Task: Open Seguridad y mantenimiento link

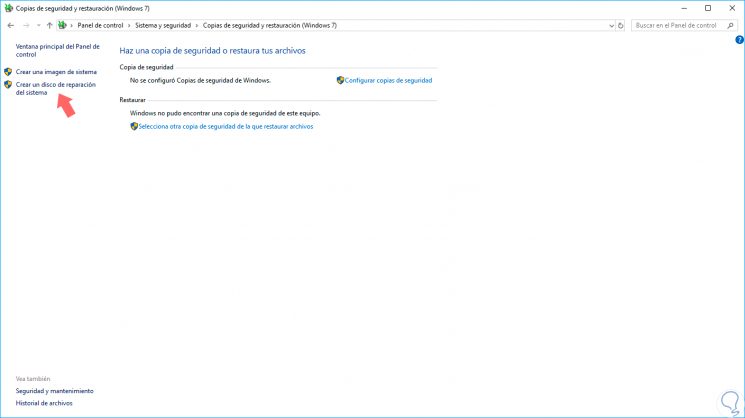Action: pyautogui.click(x=55, y=391)
